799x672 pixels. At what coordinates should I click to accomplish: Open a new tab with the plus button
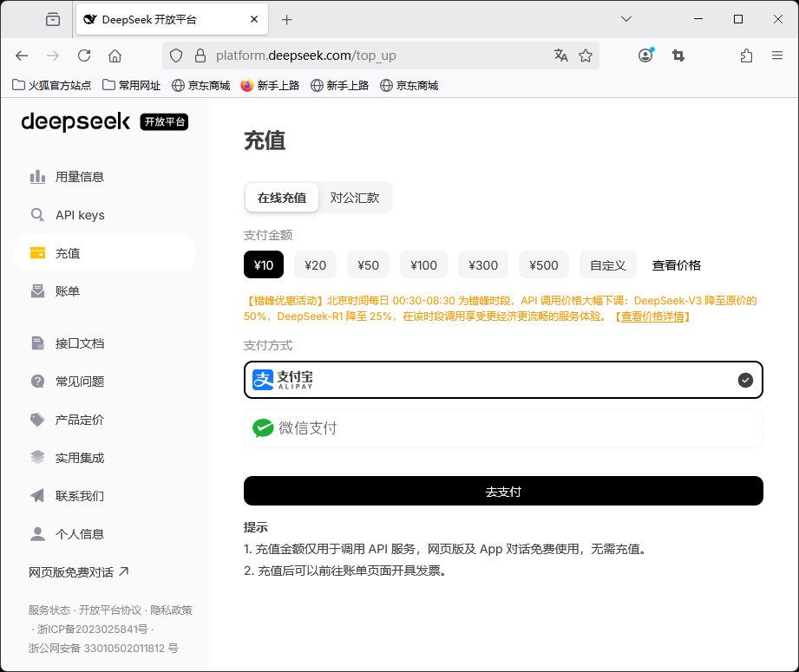(287, 19)
